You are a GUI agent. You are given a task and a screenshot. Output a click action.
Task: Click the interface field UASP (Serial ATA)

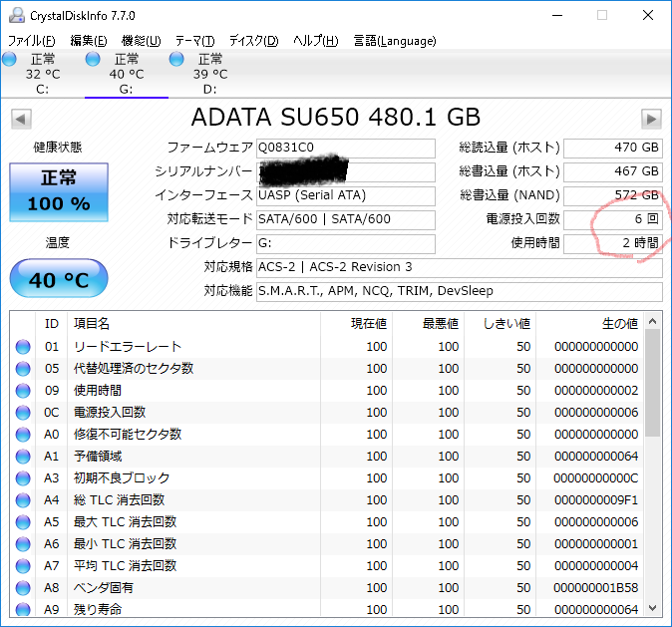(x=346, y=195)
